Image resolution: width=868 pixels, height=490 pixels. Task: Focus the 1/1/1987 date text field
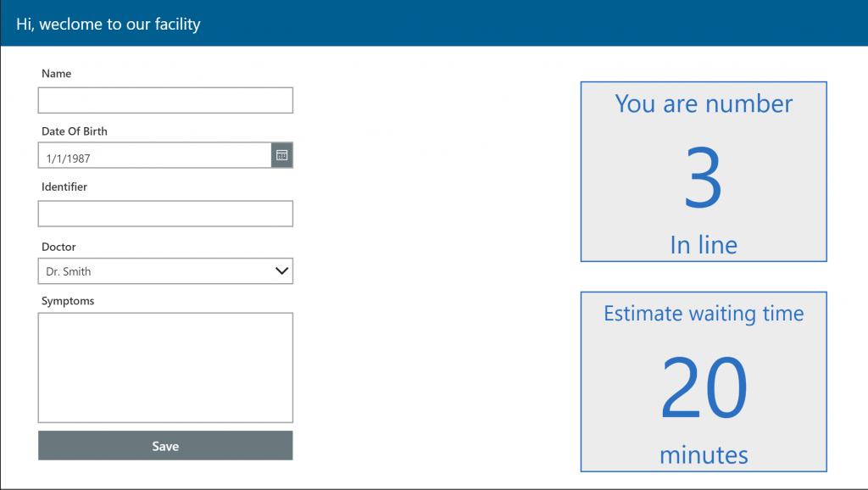[154, 157]
